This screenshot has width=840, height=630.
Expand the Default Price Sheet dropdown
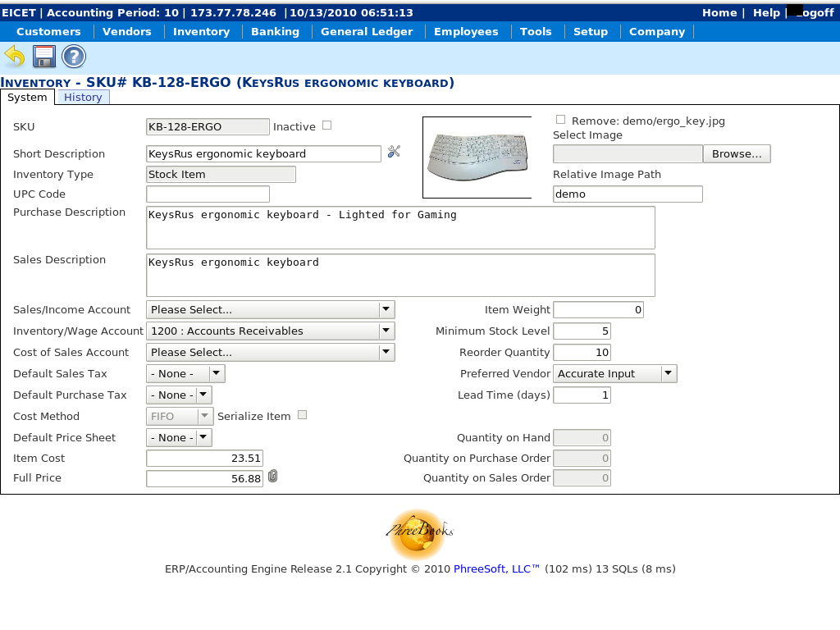179,438
